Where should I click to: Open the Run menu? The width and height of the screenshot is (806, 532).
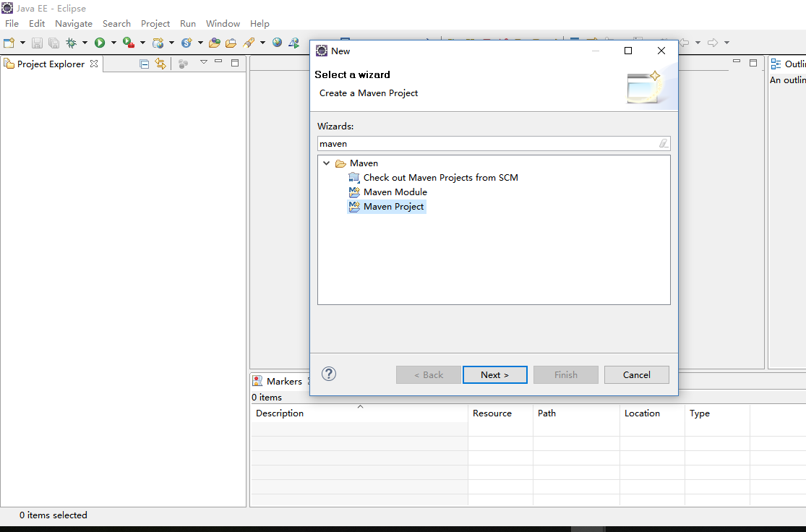(188, 24)
